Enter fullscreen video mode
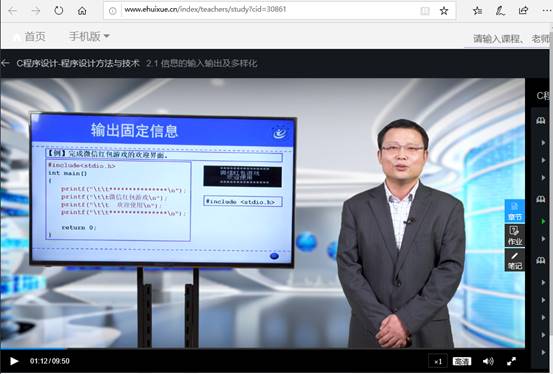 click(511, 361)
